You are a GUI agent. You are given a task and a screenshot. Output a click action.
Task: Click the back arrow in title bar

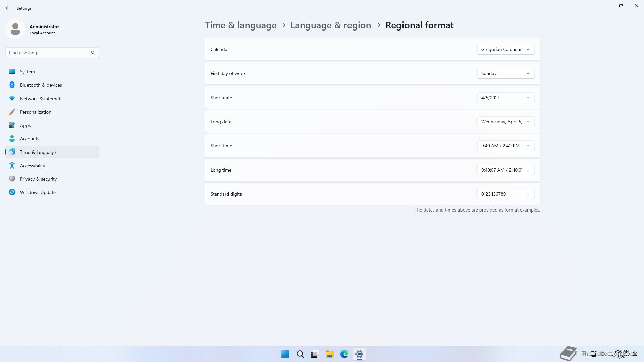(x=8, y=8)
